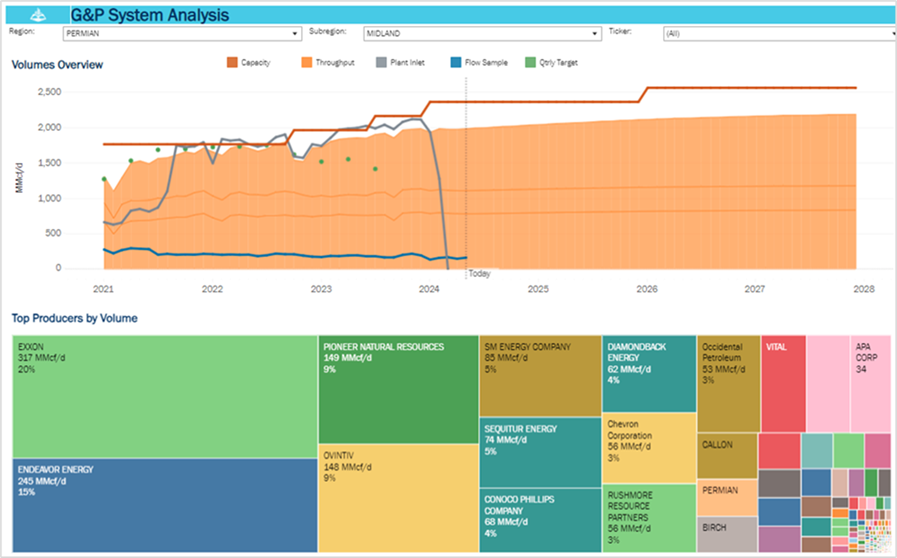Select the PERMIAN treemap tile
The height and width of the screenshot is (558, 897).
pos(727,498)
